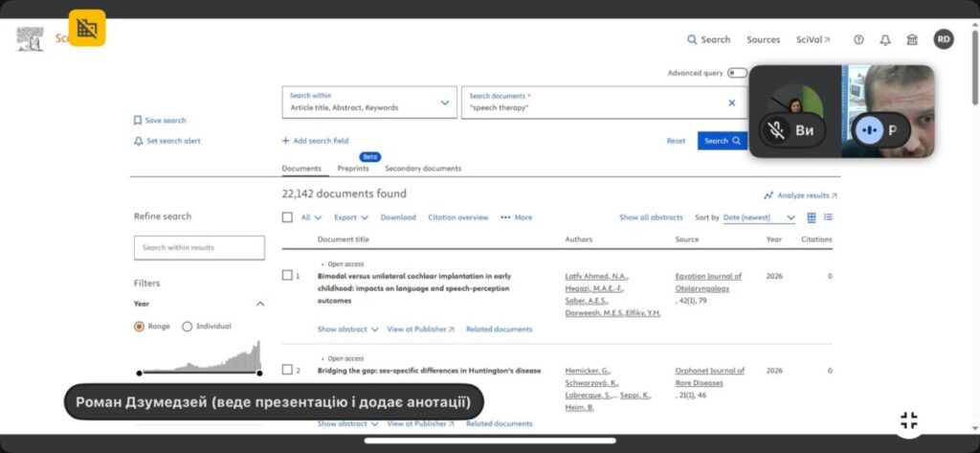The width and height of the screenshot is (980, 453).
Task: Switch to the grid results view icon
Action: point(812,217)
